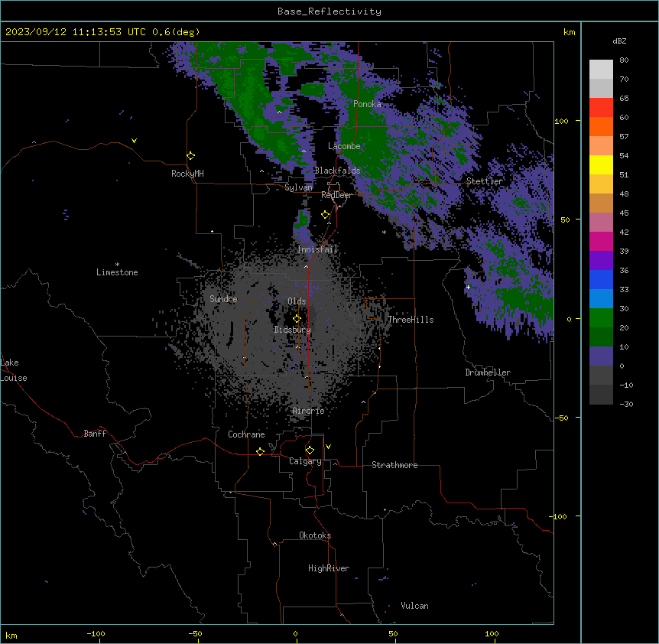This screenshot has height=644, width=659.
Task: Select the yellow diamond marker between Olds and Didsbury
Action: tap(297, 318)
